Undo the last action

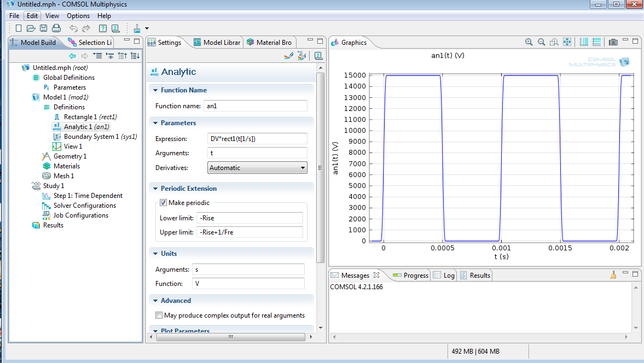click(x=73, y=28)
